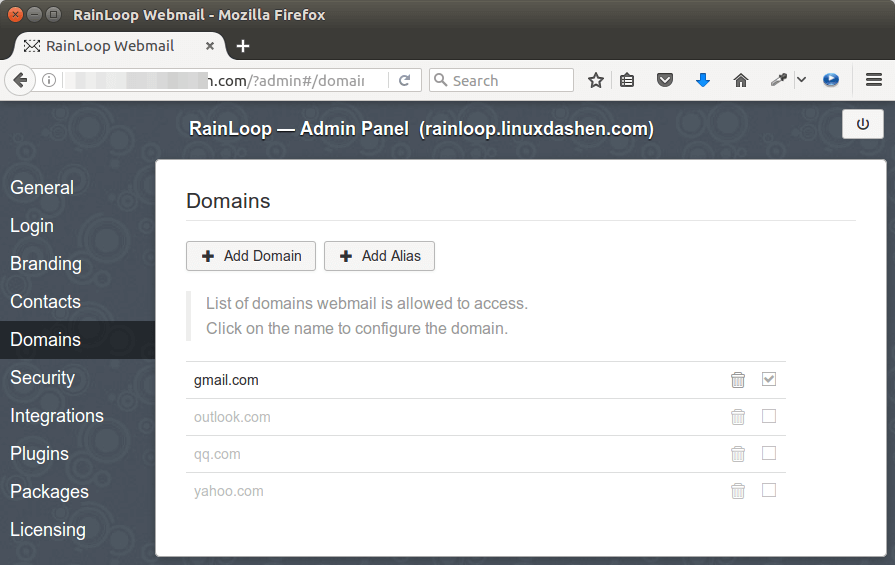This screenshot has width=895, height=565.
Task: Click the Add Alias button
Action: (379, 256)
